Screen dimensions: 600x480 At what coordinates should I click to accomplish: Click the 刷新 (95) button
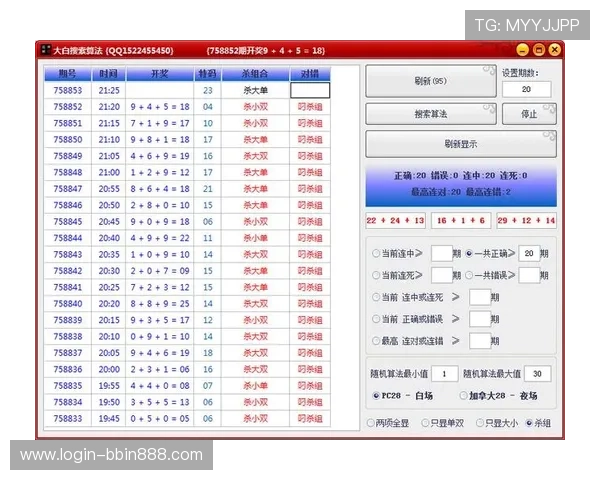(431, 81)
